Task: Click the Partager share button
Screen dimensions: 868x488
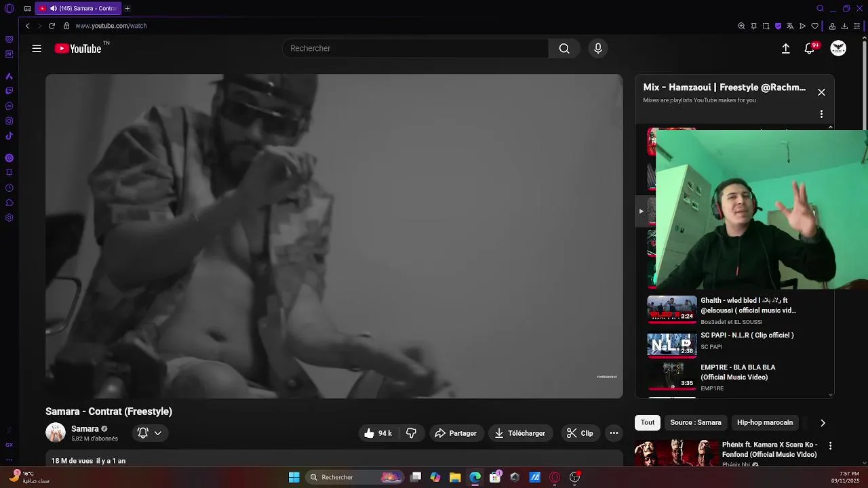Action: (x=456, y=433)
